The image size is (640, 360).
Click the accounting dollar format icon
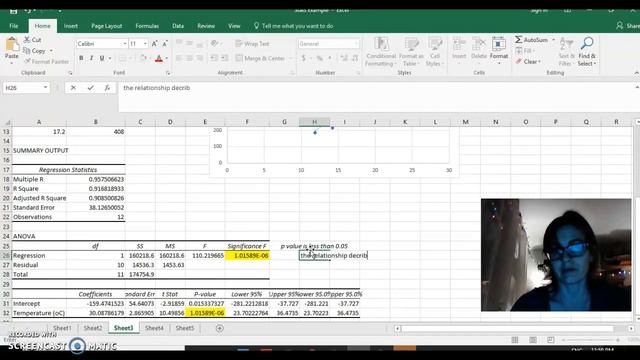coord(303,58)
